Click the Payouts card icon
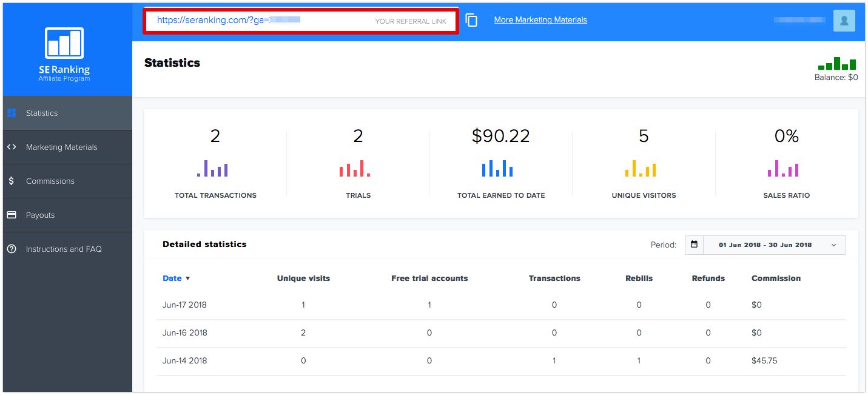Screen dimensions: 868x395 11,215
